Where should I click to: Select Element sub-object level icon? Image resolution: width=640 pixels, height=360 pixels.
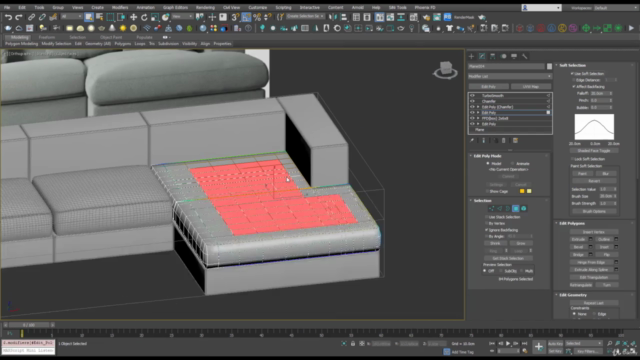[524, 209]
